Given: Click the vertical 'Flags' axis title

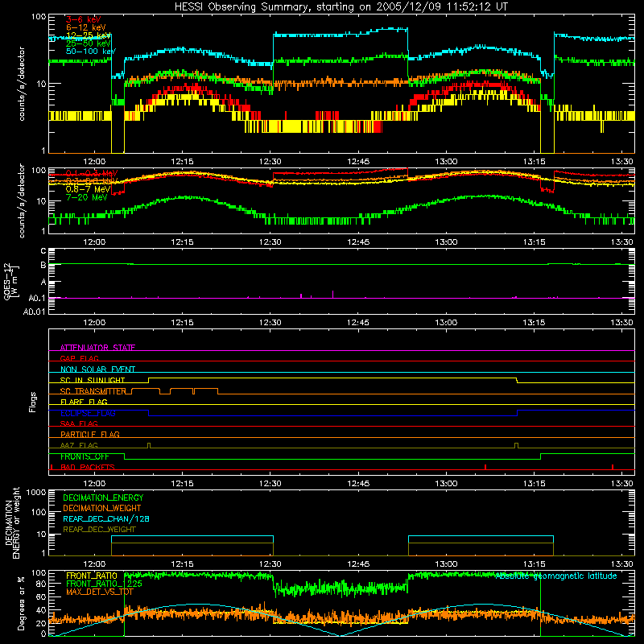Looking at the screenshot, I should pos(33,402).
